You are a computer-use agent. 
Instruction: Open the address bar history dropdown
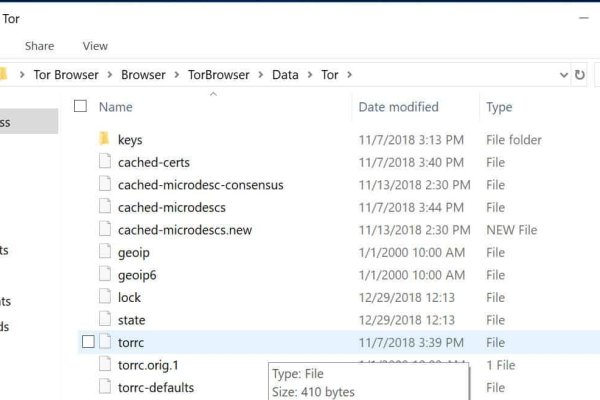564,75
